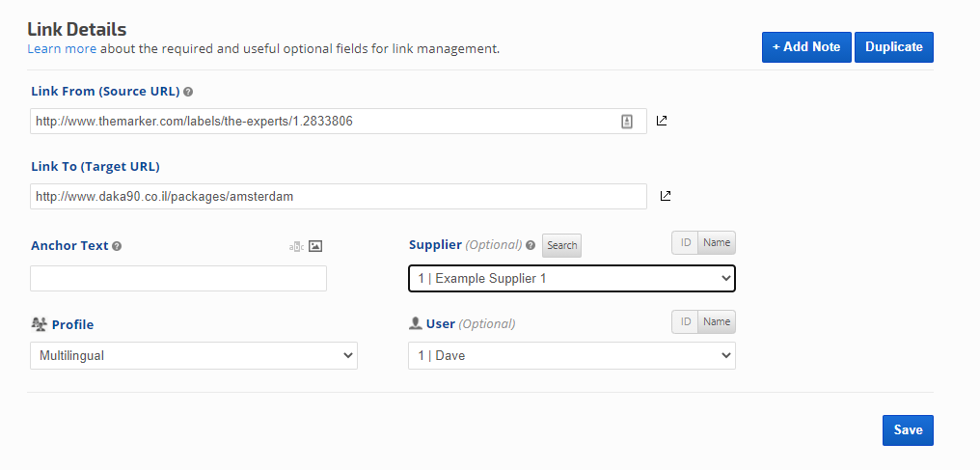
Task: Click the Add Note button
Action: pyautogui.click(x=806, y=47)
